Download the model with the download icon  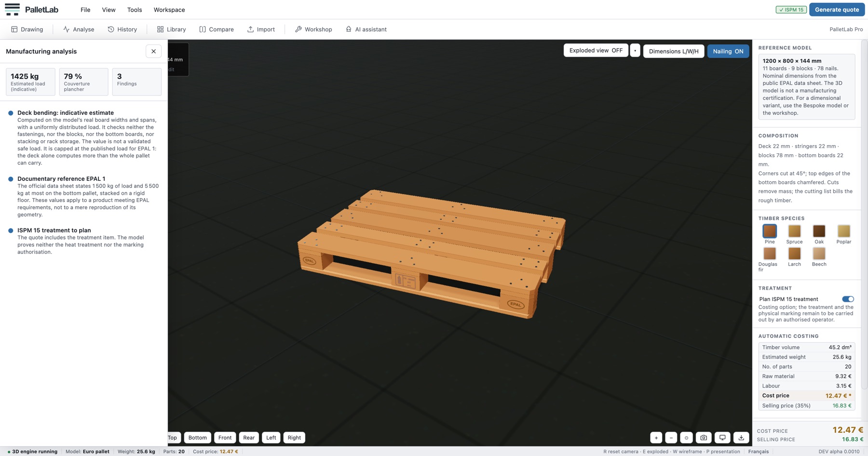point(741,438)
